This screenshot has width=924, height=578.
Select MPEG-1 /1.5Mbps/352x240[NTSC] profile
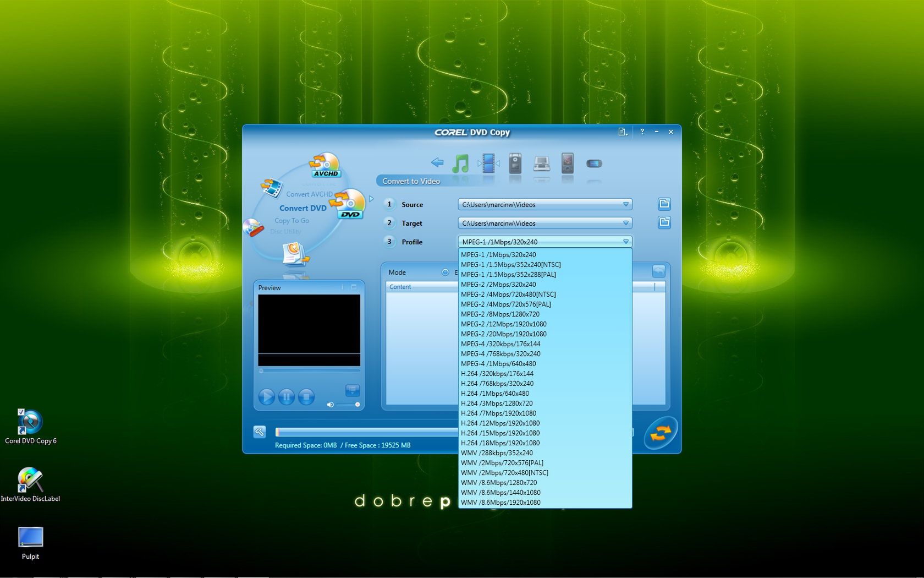tap(544, 265)
